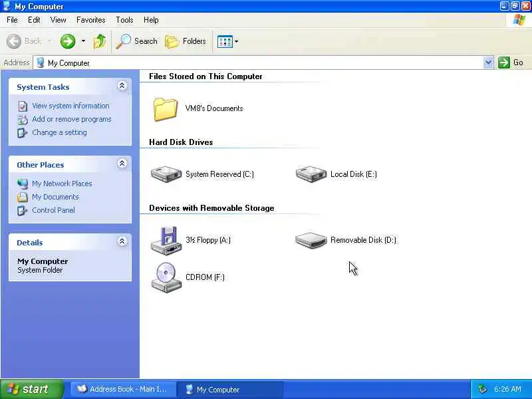Click the address bar field
Screen dimensions: 532x399
(258, 63)
